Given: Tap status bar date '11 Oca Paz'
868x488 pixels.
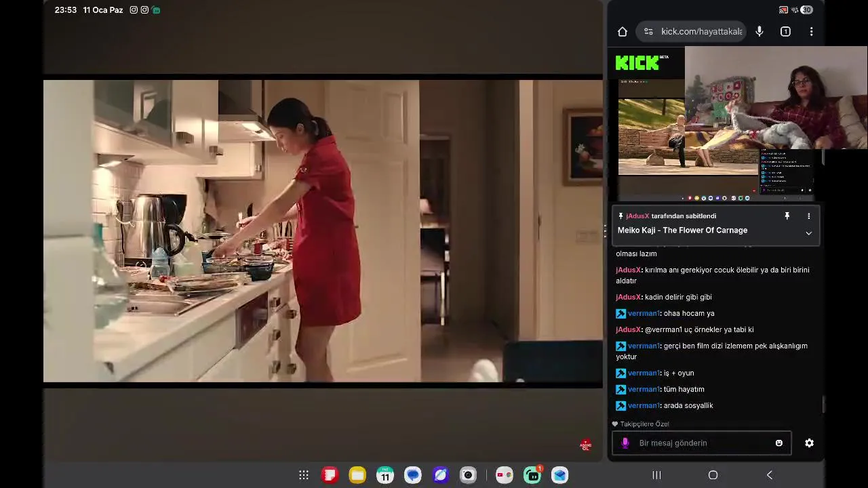Looking at the screenshot, I should (103, 10).
